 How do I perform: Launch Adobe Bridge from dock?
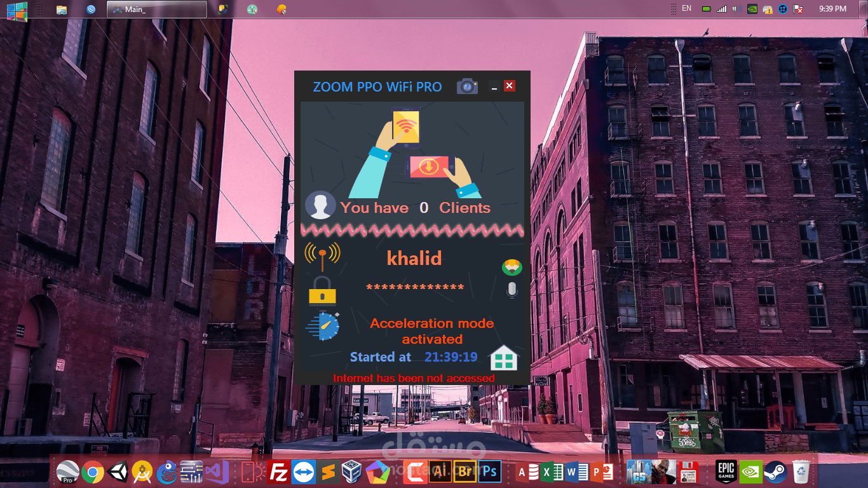(465, 472)
